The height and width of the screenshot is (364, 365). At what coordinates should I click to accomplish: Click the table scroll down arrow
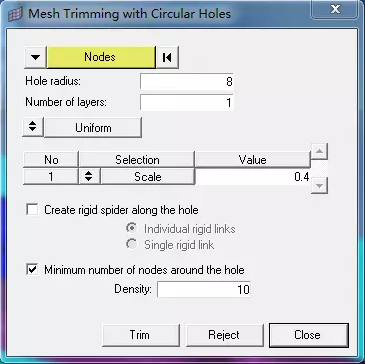[319, 186]
